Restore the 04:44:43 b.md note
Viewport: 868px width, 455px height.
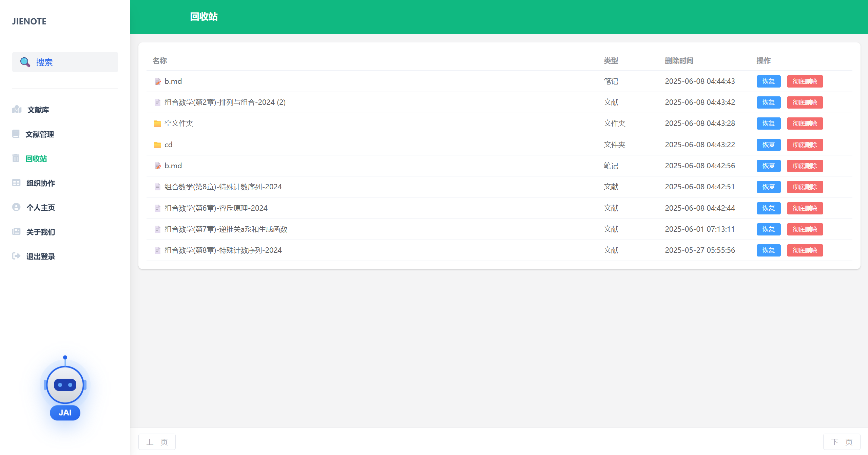coord(768,81)
